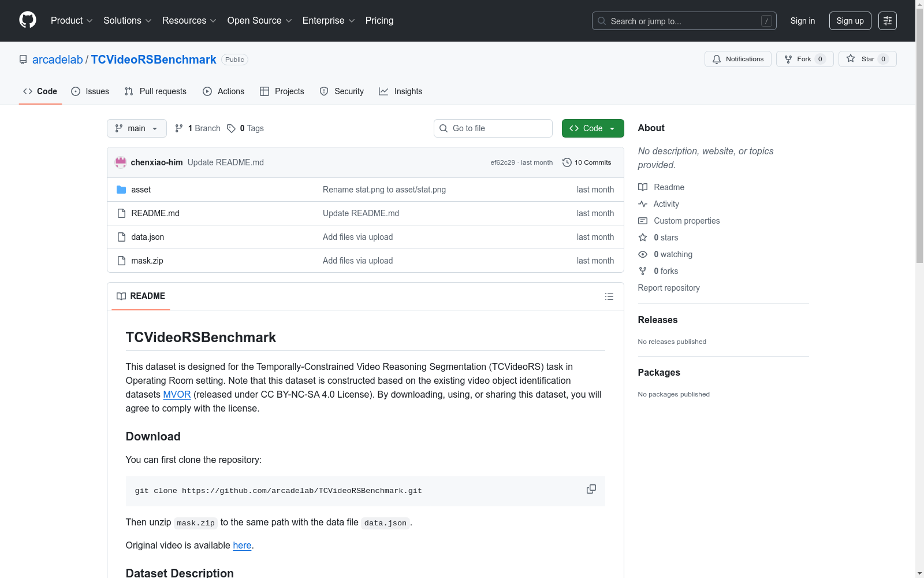Fork this repository
The width and height of the screenshot is (924, 578).
[805, 59]
